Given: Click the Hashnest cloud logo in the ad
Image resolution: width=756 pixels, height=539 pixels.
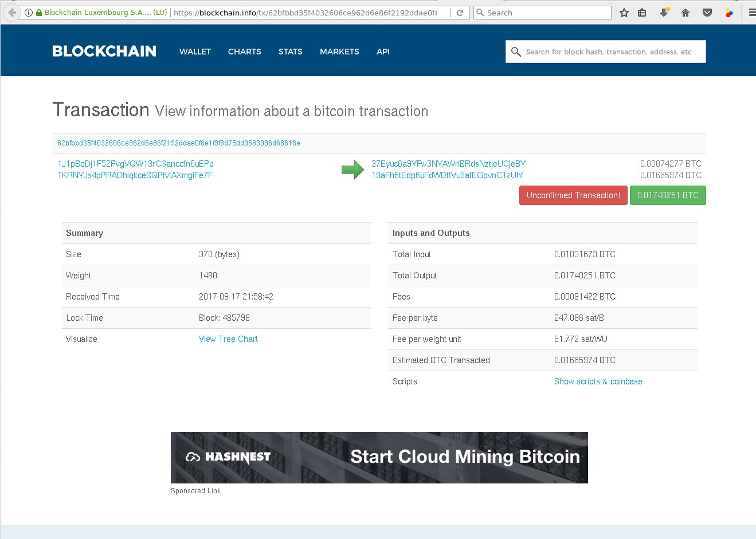Looking at the screenshot, I should coord(193,457).
